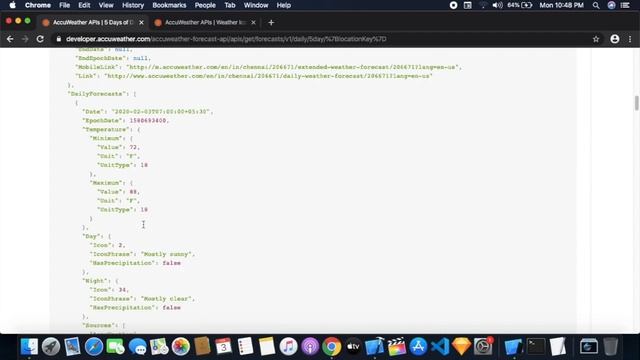Open Chrome's three-dot menu
This screenshot has width=640, height=360.
click(x=630, y=39)
